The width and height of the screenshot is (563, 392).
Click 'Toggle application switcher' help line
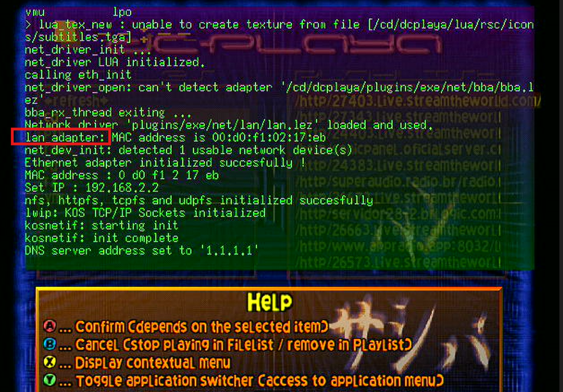(260, 381)
